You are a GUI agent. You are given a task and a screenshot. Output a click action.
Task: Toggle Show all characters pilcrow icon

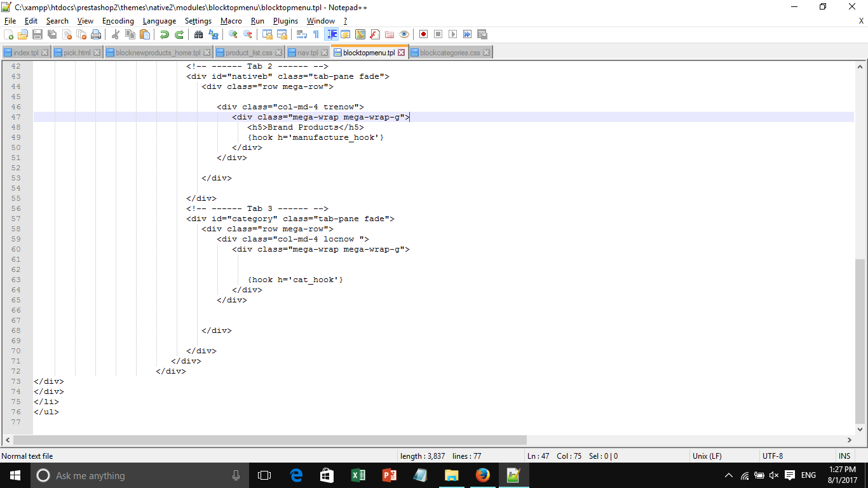pyautogui.click(x=316, y=34)
